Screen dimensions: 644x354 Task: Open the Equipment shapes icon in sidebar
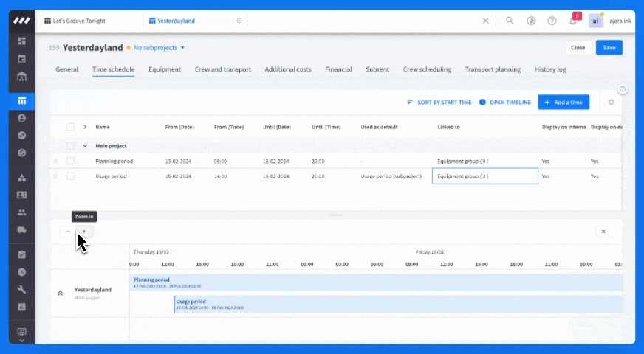tap(21, 178)
